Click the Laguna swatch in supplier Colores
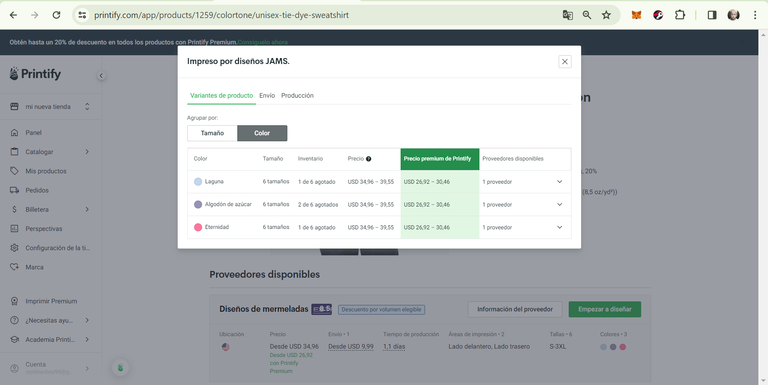This screenshot has width=768, height=385. point(603,347)
